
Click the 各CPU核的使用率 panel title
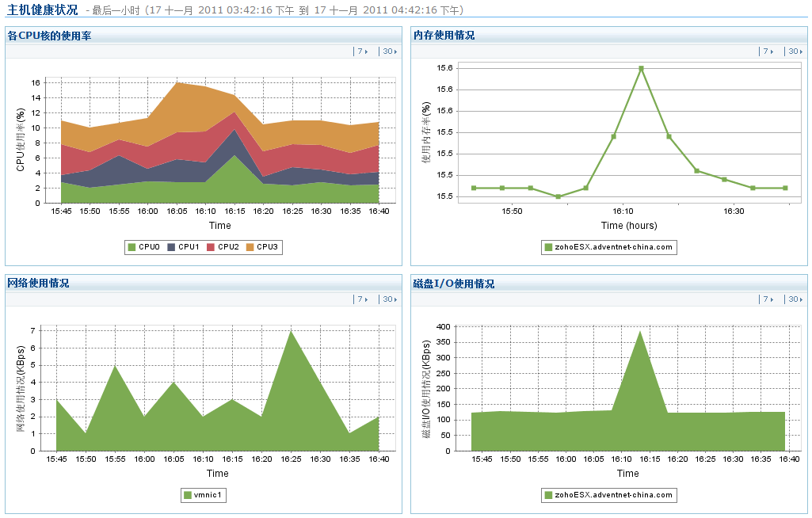(49, 36)
